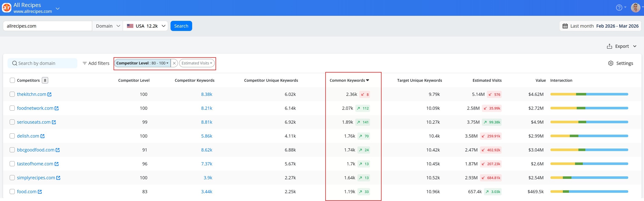
Task: Open food.com external link icon
Action: [40, 192]
